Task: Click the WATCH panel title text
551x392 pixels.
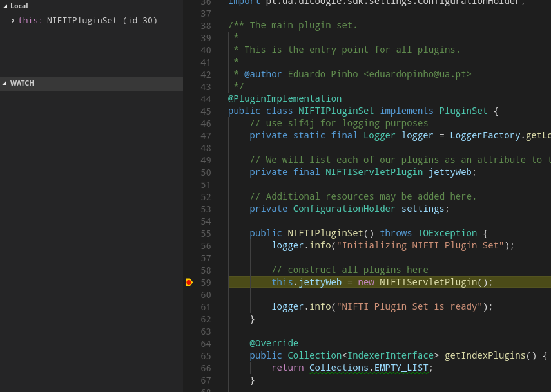Action: pos(22,84)
